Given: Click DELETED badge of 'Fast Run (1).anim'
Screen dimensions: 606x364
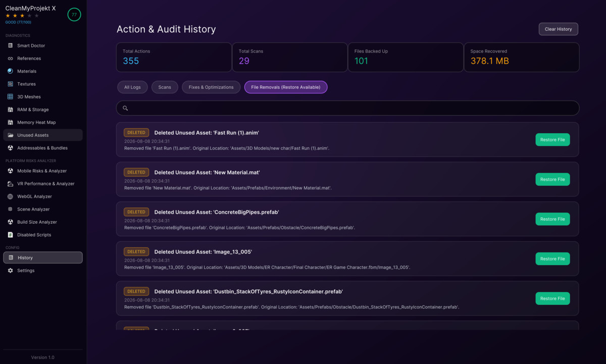Looking at the screenshot, I should pos(136,133).
